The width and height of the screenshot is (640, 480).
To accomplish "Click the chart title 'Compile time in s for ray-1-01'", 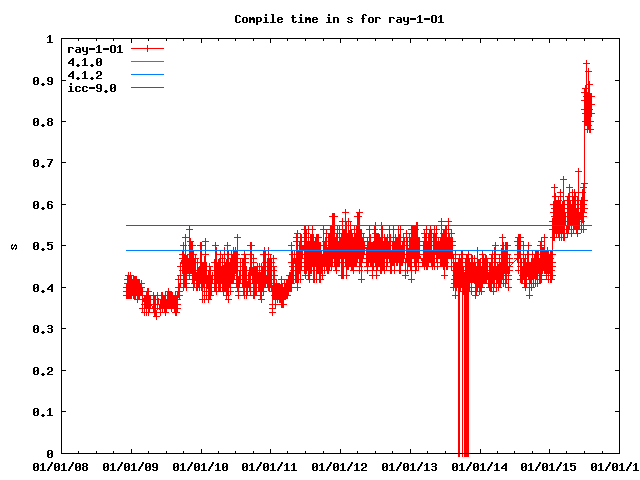I will (x=320, y=19).
